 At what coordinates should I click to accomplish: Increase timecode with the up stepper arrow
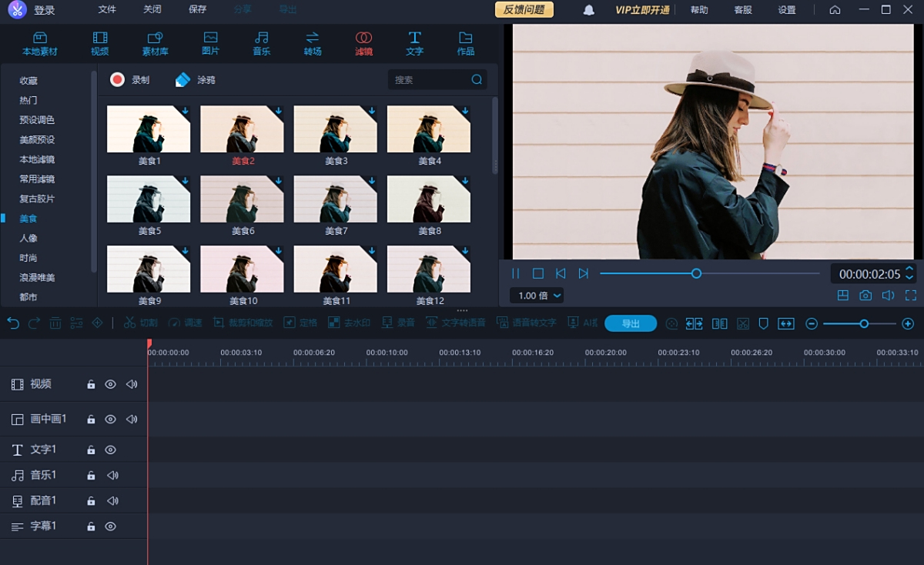909,269
